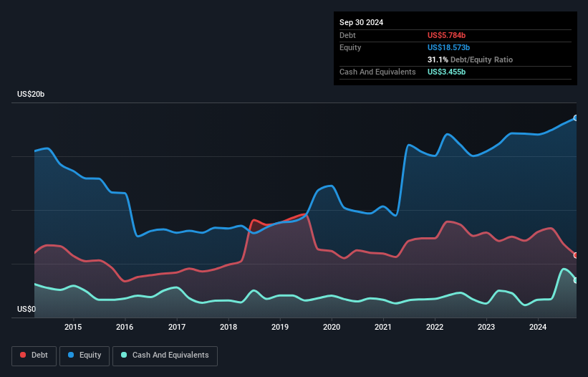Click the Sep 30 2024 tooltip date

tap(361, 22)
